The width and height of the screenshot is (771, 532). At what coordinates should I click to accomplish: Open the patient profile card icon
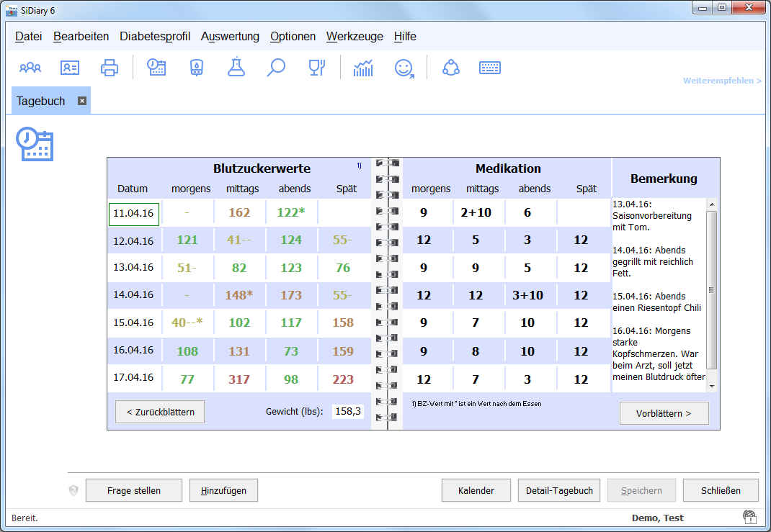point(70,68)
